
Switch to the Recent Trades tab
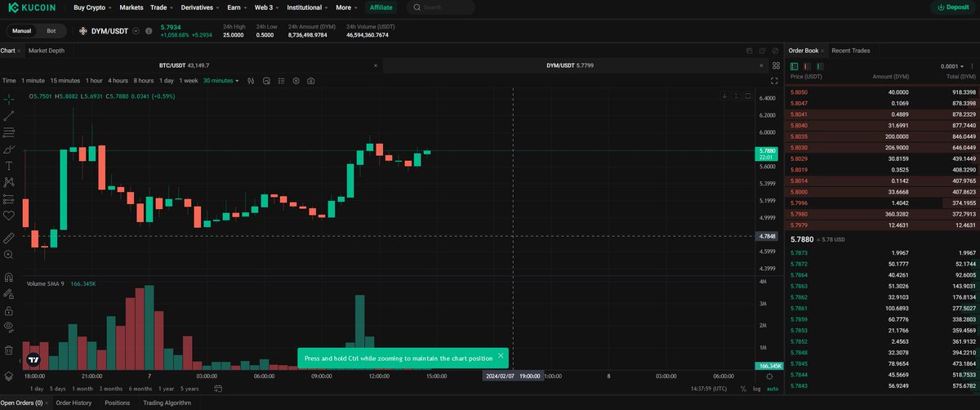pyautogui.click(x=850, y=51)
